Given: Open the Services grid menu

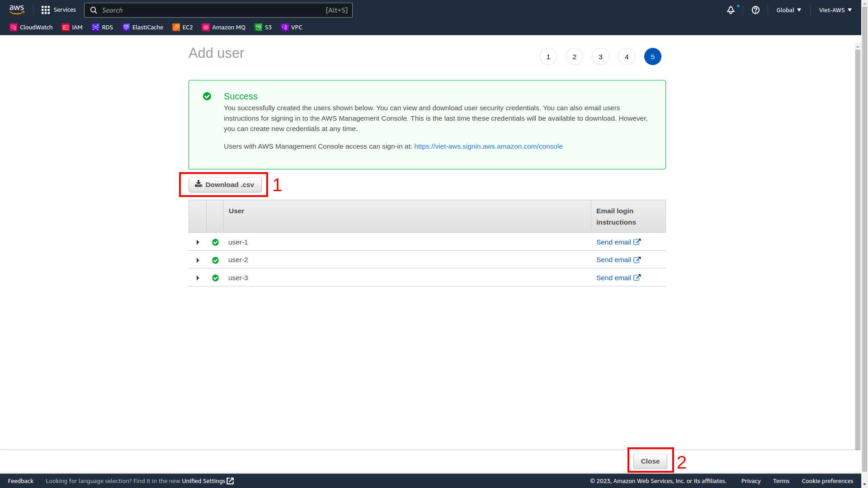Looking at the screenshot, I should [x=58, y=10].
